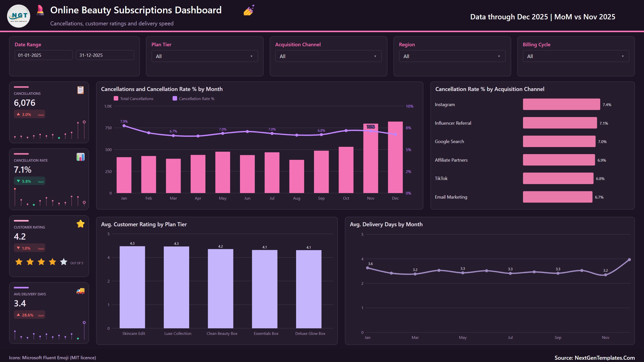Click the Cancellation Rate % by Acquisition Channel title

(490, 89)
